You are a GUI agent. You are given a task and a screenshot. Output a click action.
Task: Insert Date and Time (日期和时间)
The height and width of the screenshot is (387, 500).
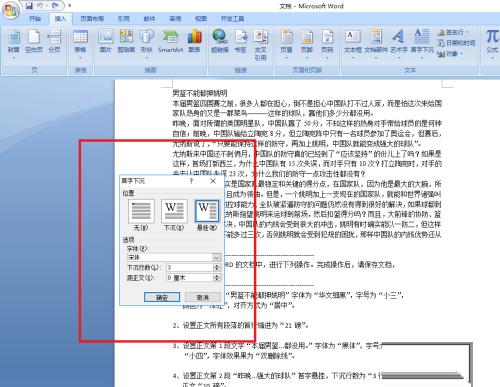(x=457, y=43)
